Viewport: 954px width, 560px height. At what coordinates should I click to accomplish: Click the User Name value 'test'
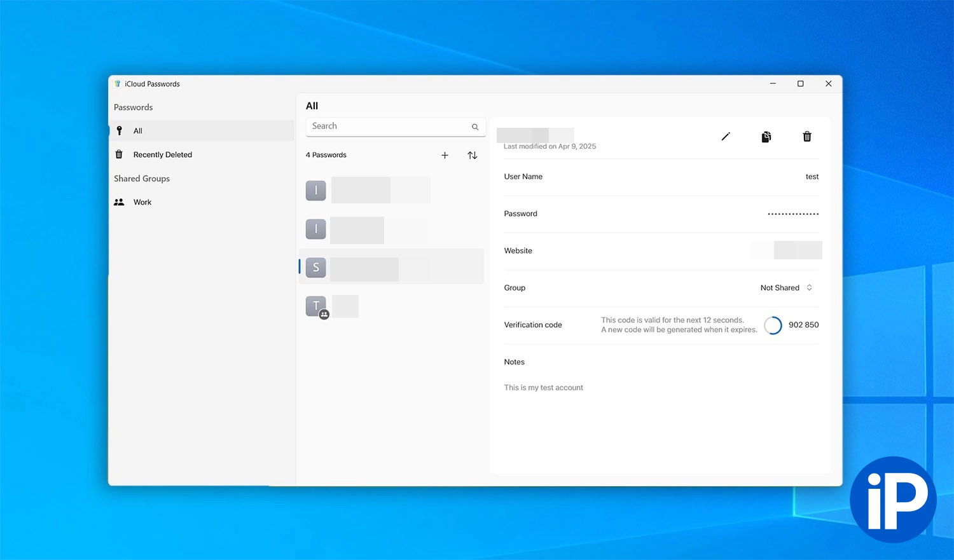[x=812, y=177]
